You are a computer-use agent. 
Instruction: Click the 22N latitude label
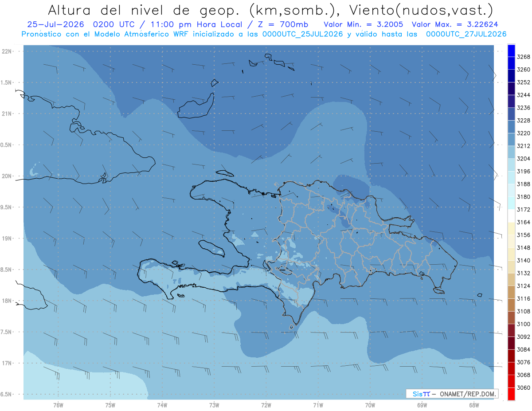[x=8, y=51]
